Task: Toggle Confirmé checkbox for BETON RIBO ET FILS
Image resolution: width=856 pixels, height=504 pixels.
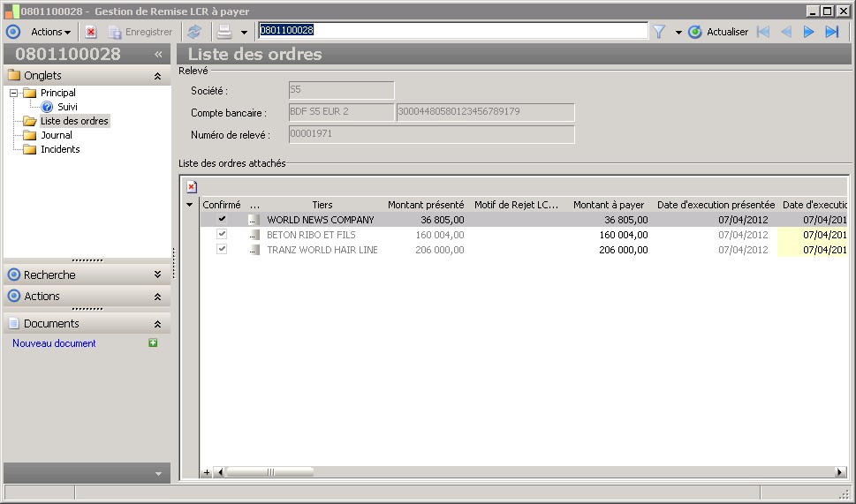Action: tap(222, 234)
